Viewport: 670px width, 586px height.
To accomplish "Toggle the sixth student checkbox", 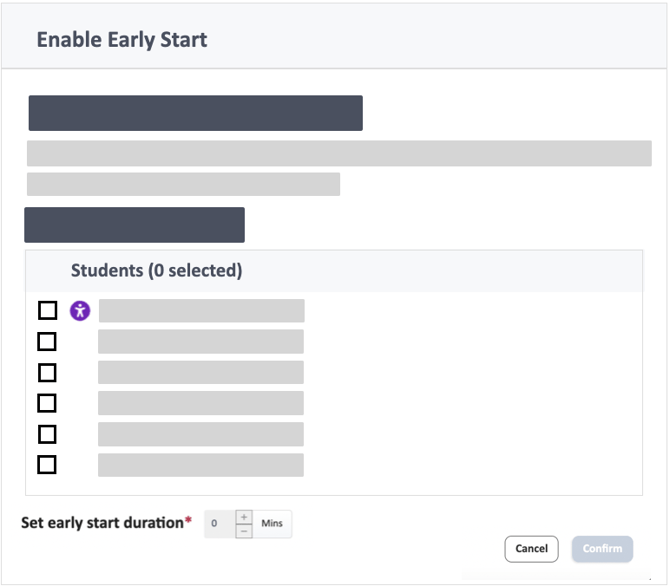I will (x=47, y=465).
